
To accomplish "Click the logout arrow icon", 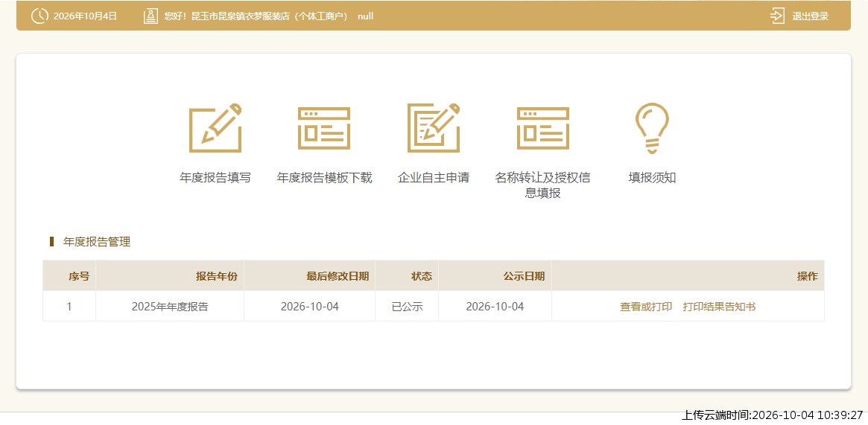I will click(777, 16).
